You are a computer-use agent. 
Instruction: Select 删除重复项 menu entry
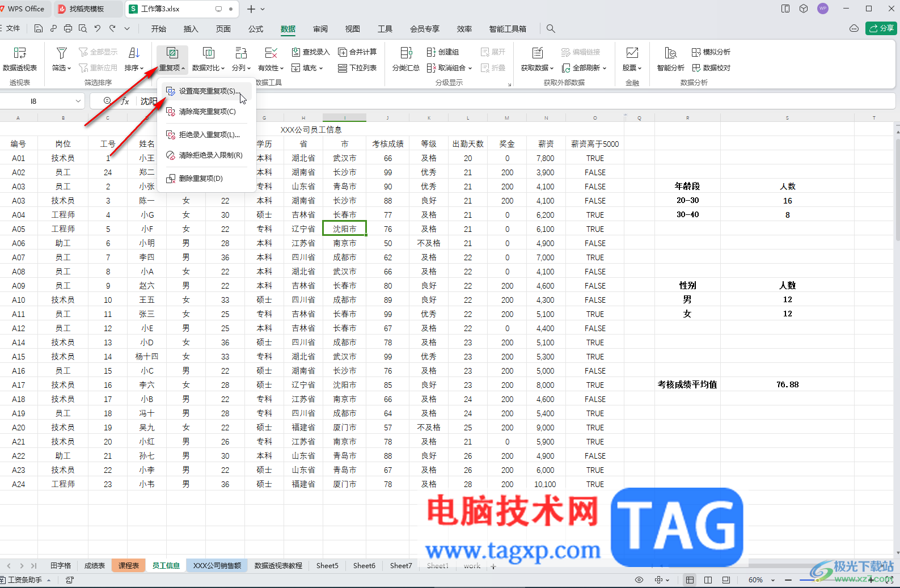(x=206, y=179)
